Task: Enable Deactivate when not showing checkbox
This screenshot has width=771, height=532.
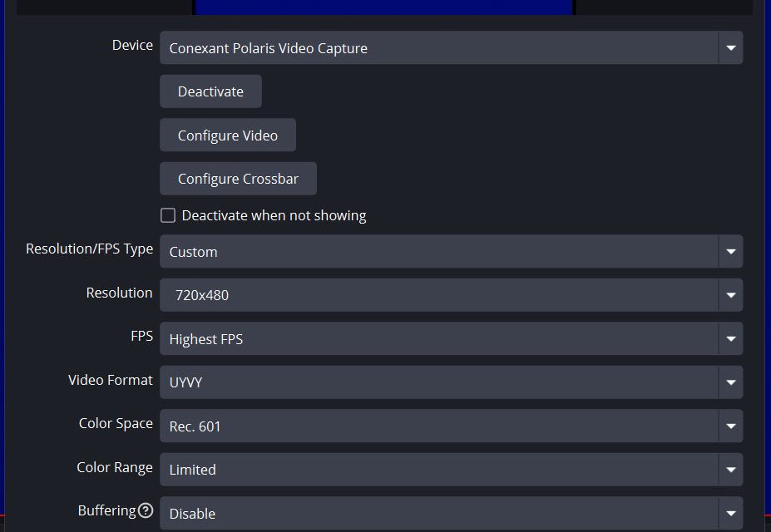Action: tap(168, 215)
